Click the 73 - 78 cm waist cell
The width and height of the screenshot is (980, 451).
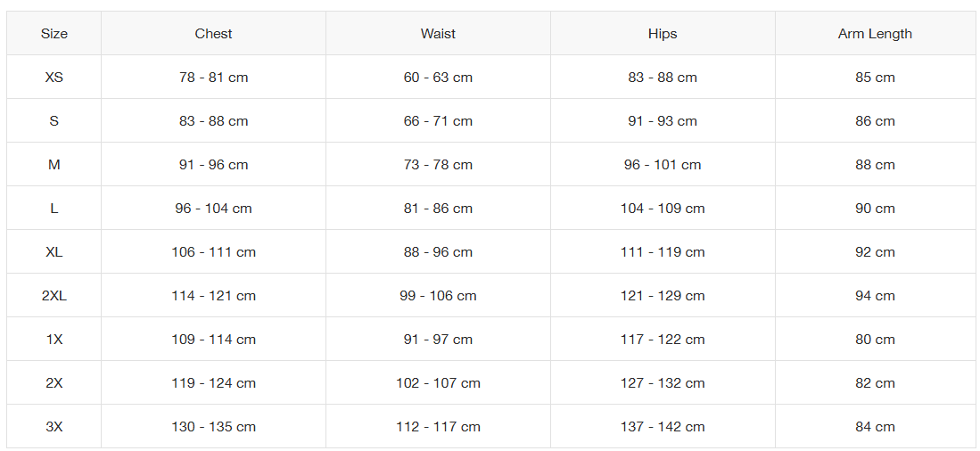[438, 165]
